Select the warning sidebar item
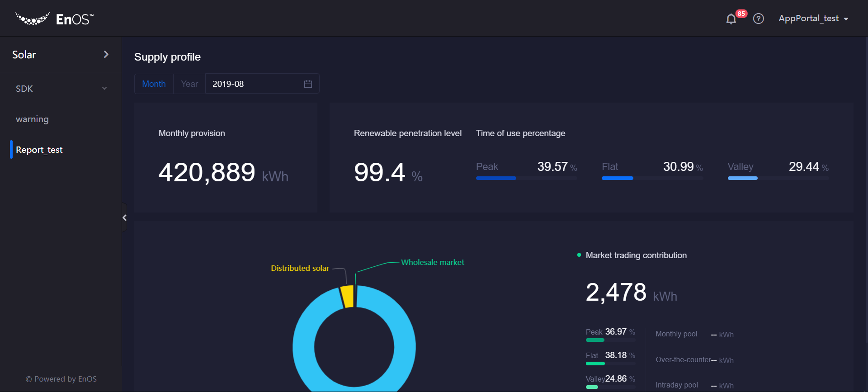Image resolution: width=868 pixels, height=392 pixels. coord(32,119)
